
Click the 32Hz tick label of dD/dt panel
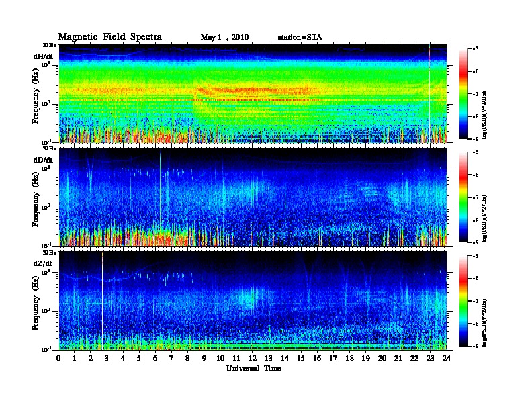tap(49, 148)
